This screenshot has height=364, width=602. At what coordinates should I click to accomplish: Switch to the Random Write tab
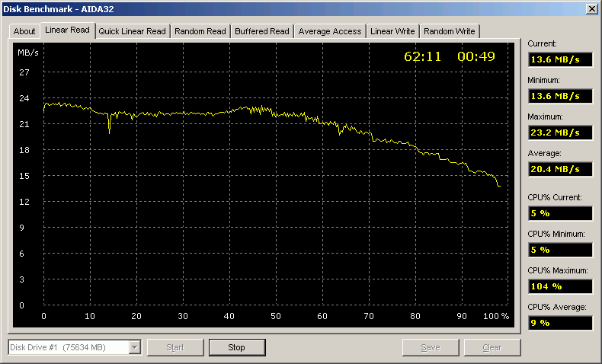[450, 31]
